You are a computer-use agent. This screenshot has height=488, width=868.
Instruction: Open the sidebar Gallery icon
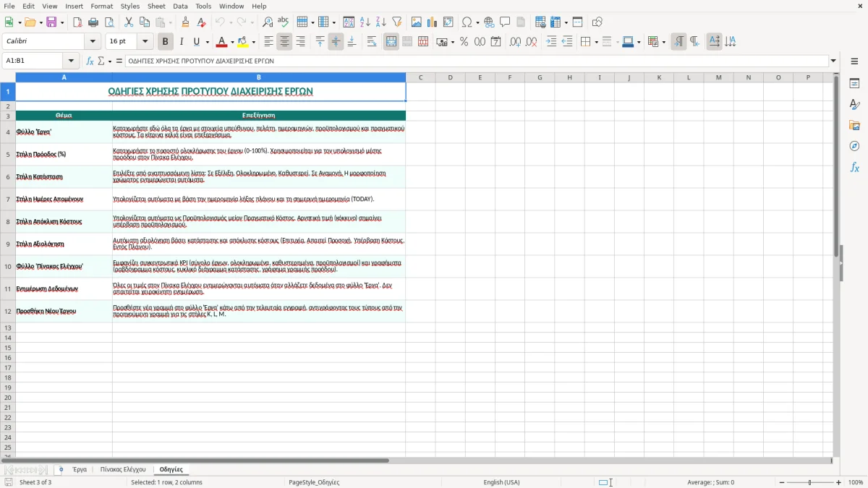click(x=854, y=125)
